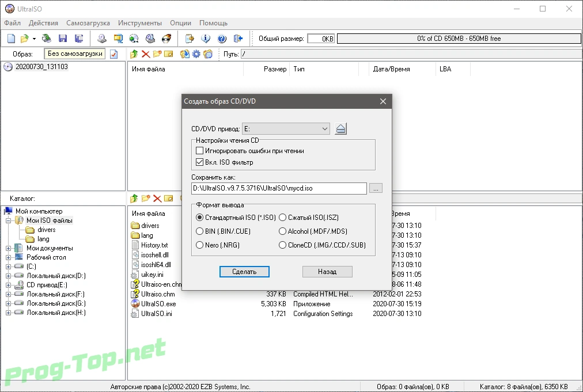Screen dimensions: 583x392
Task: Click the Up folder icon in Каталог toolbar
Action: [x=134, y=199]
